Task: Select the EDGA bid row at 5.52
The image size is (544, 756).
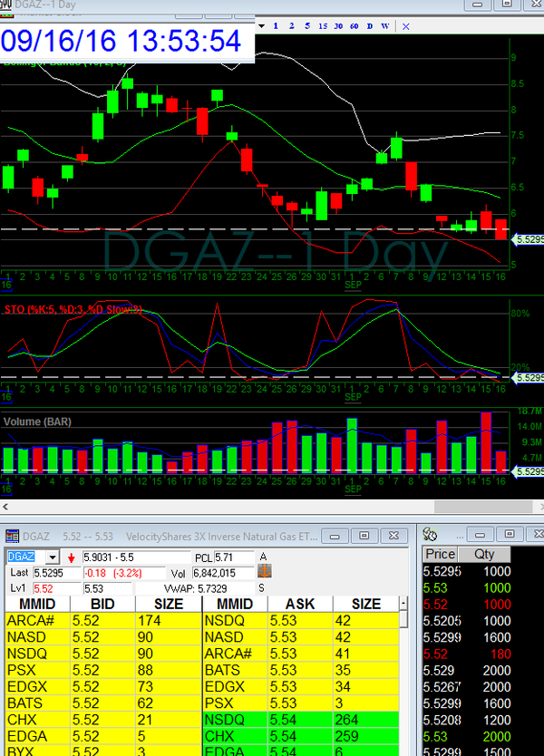Action: coord(102,736)
